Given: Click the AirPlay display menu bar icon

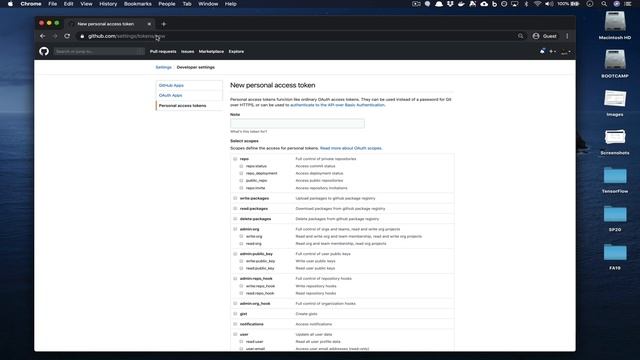Looking at the screenshot, I should coord(515,4).
